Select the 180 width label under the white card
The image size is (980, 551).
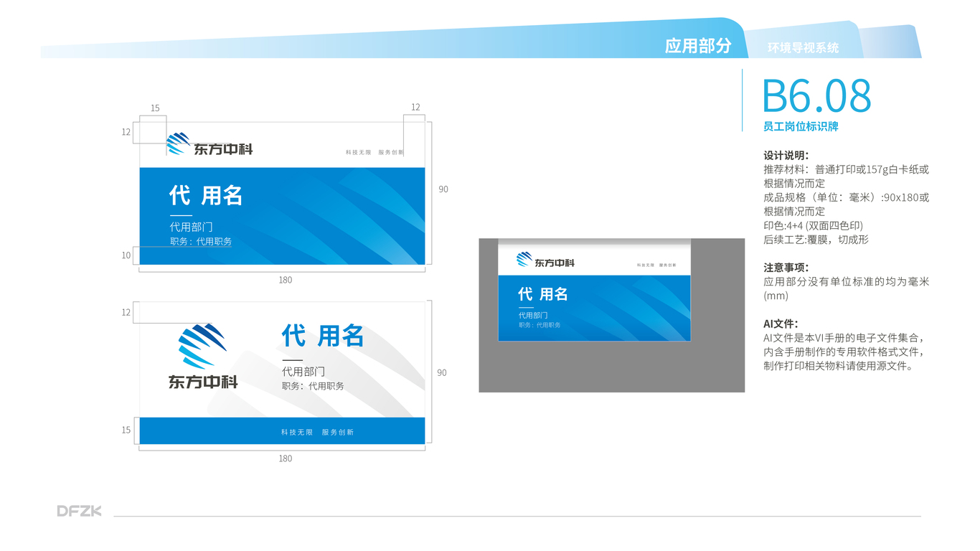coord(286,458)
